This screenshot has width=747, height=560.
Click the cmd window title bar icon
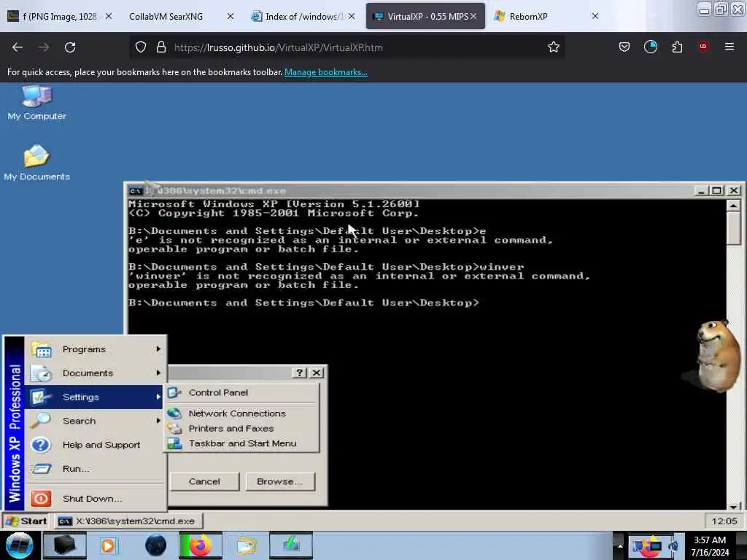(135, 191)
